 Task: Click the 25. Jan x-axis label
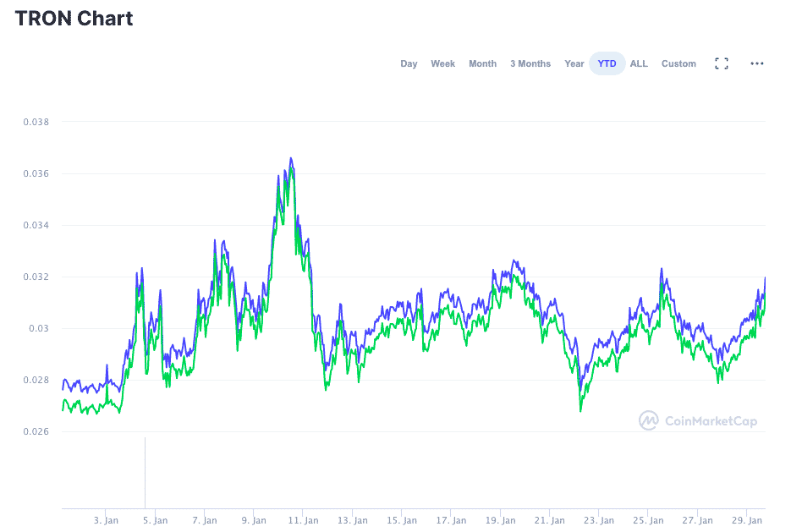pyautogui.click(x=648, y=520)
